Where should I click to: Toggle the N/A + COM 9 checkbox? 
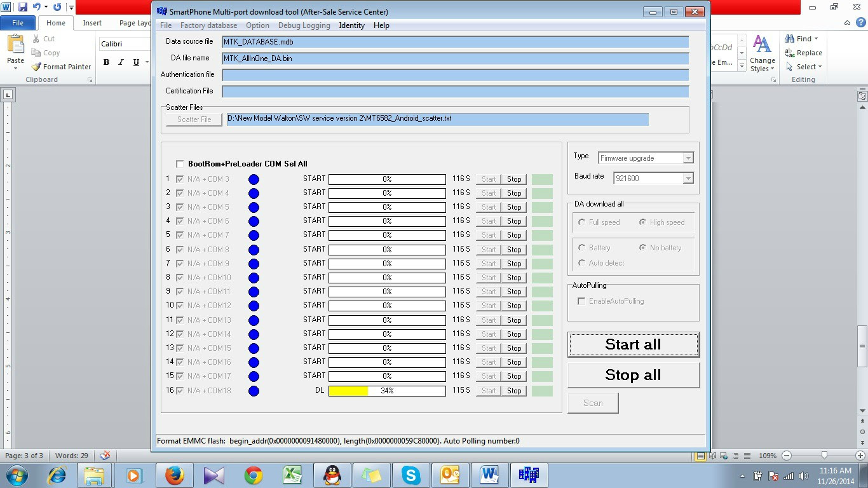(180, 263)
